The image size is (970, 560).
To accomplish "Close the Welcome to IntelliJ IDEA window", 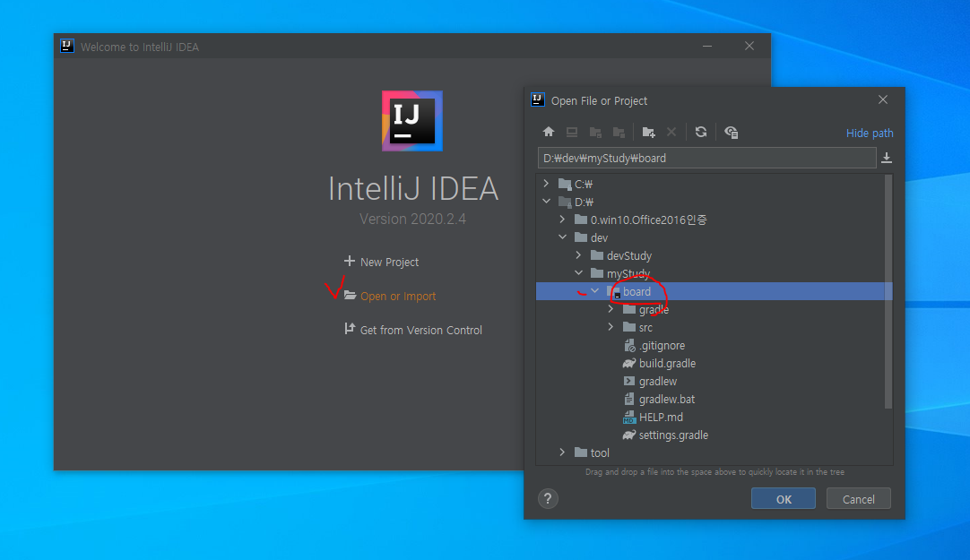I will (749, 47).
